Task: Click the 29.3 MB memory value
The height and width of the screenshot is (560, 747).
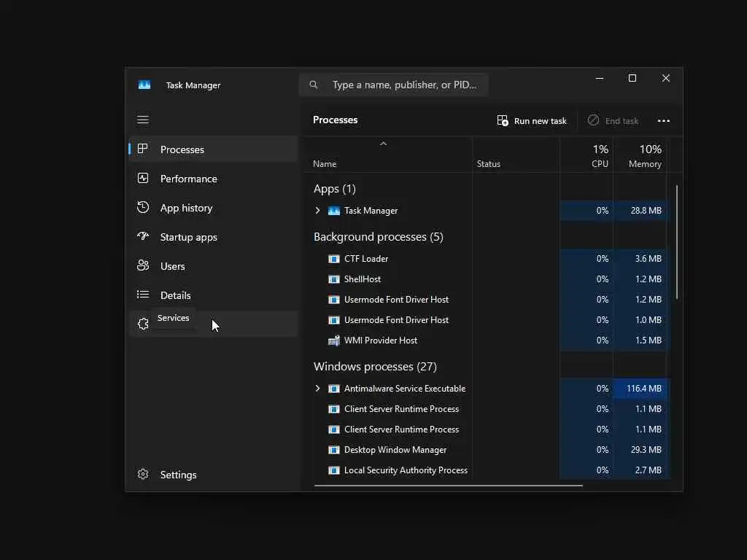Action: pos(646,450)
